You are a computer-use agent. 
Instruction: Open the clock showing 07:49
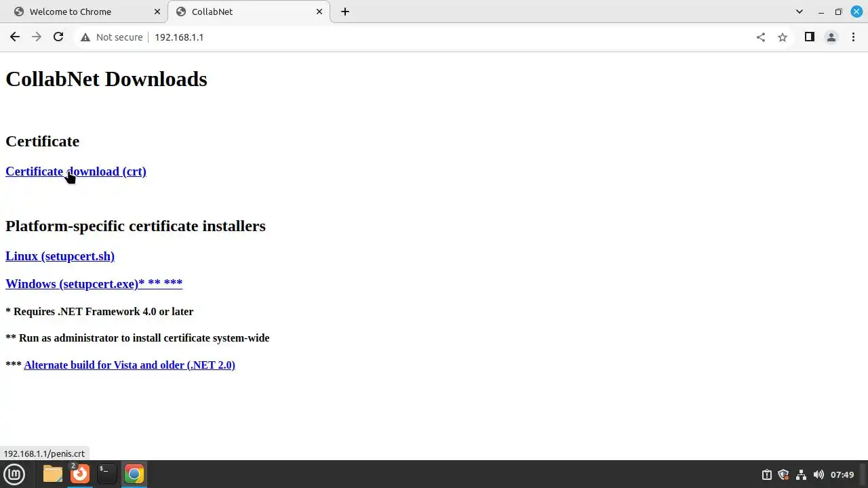click(x=842, y=474)
